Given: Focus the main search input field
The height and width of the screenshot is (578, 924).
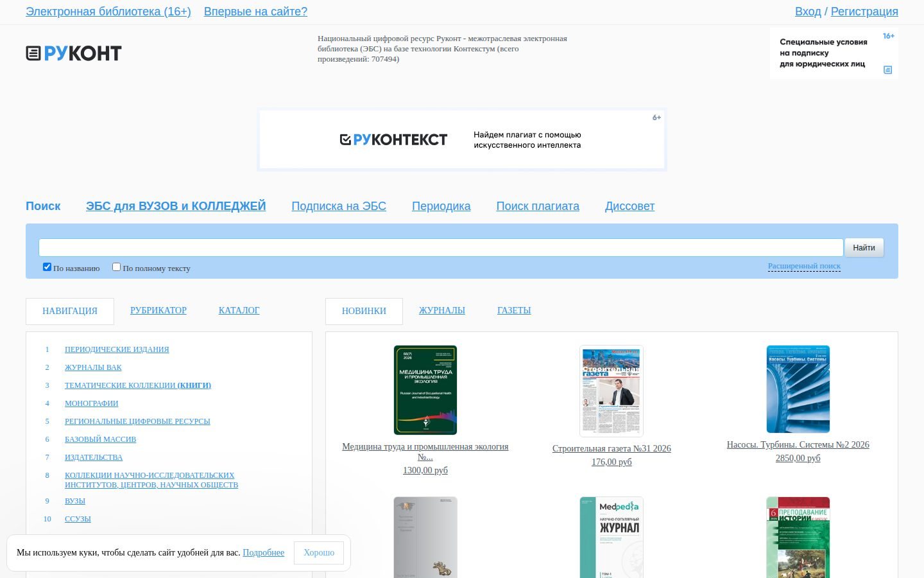Looking at the screenshot, I should click(x=441, y=247).
